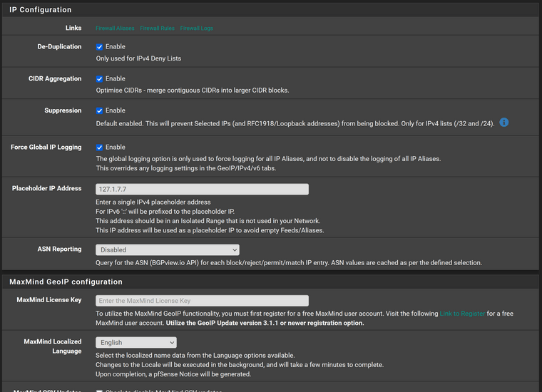Click the Suppression info icon
This screenshot has width=542, height=392.
[504, 123]
